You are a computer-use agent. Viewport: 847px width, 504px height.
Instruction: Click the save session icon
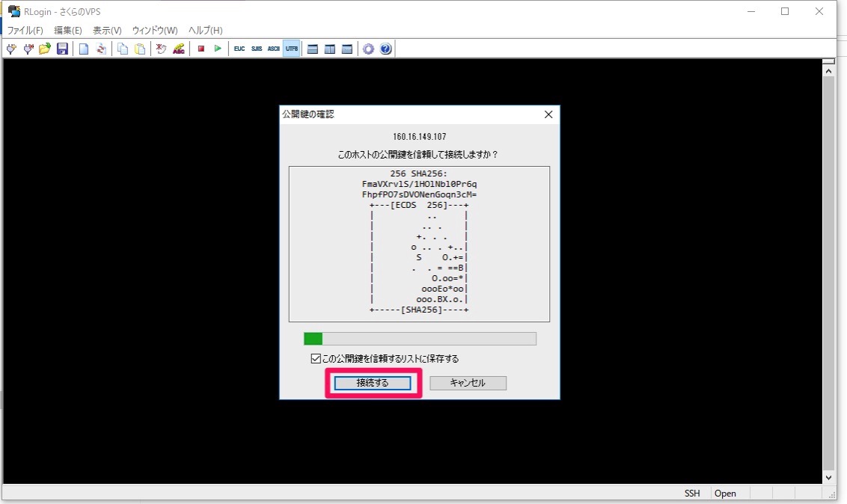tap(62, 48)
